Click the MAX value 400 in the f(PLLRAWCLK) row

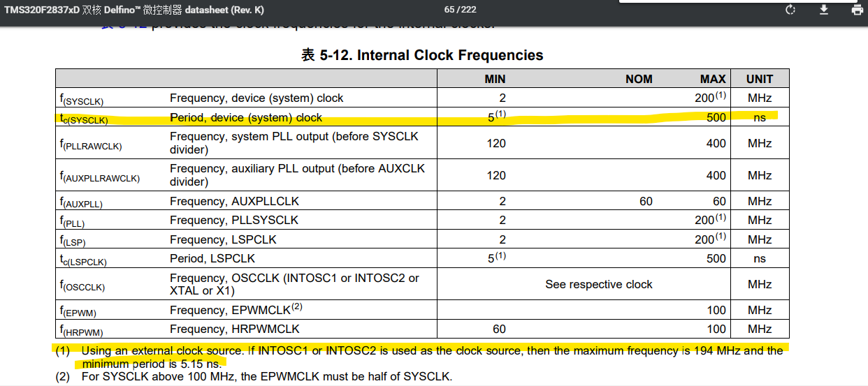pyautogui.click(x=716, y=143)
